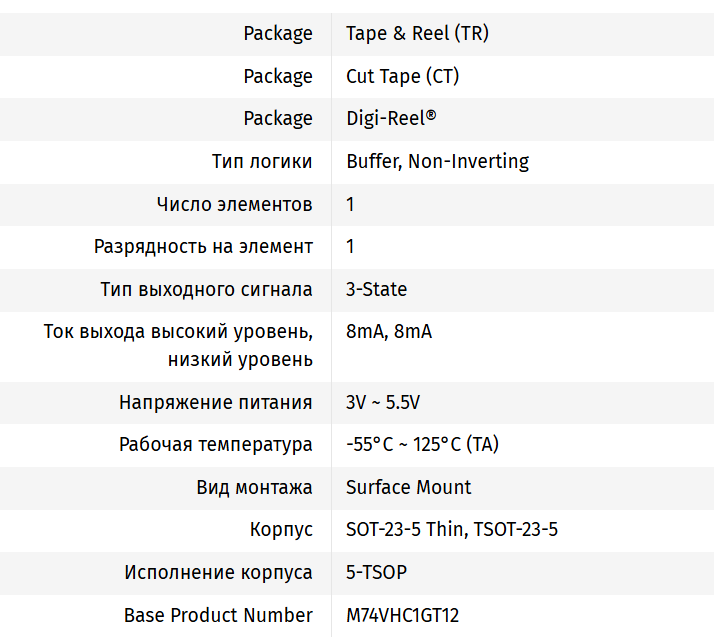The width and height of the screenshot is (714, 641).
Task: Click the "Digi-Reel®" package value
Action: 391,119
